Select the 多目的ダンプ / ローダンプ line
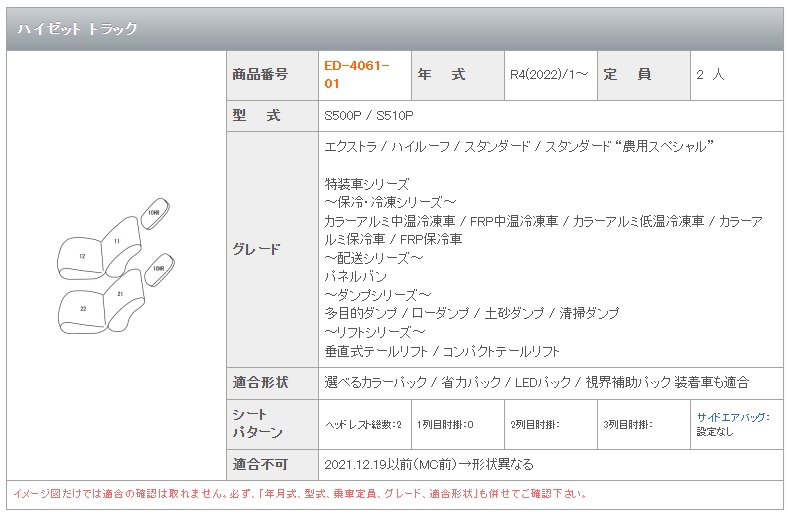This screenshot has height=514, width=788. coord(471,314)
